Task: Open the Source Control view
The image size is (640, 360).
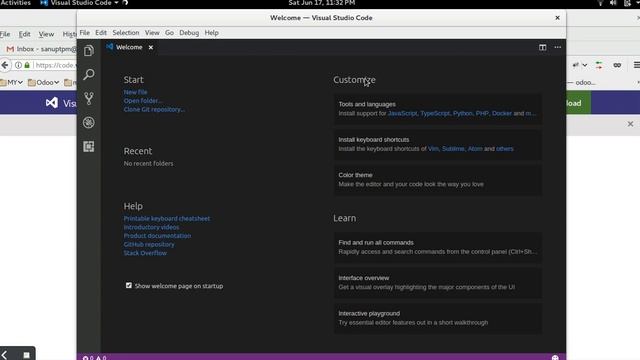Action: pyautogui.click(x=89, y=98)
